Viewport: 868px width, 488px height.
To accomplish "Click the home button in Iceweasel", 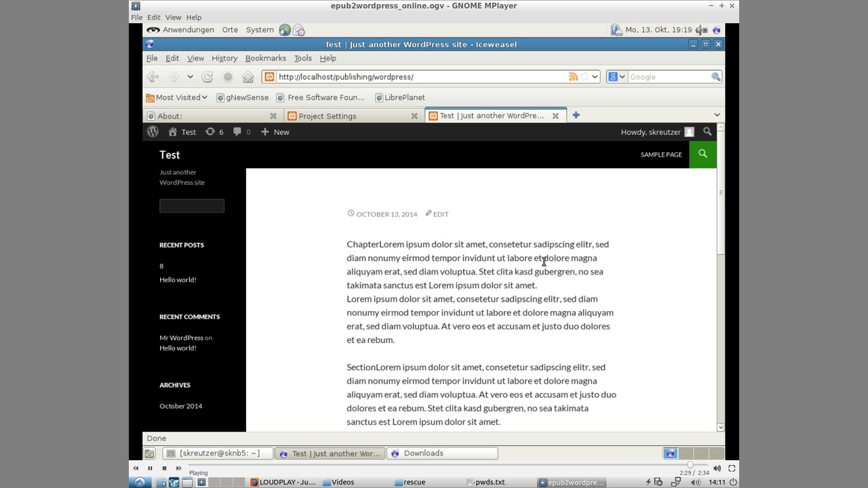I will [x=248, y=77].
